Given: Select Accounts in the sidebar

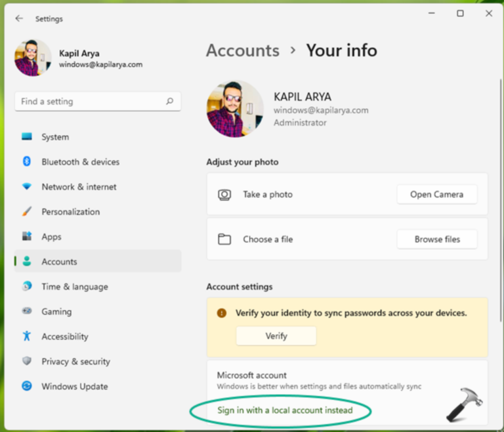Looking at the screenshot, I should [98, 261].
